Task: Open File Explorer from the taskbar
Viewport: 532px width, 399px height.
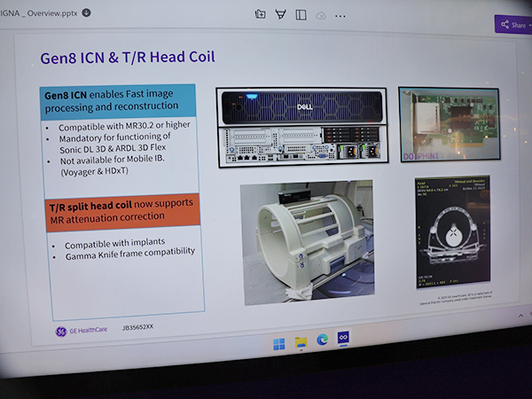Action: pos(301,342)
